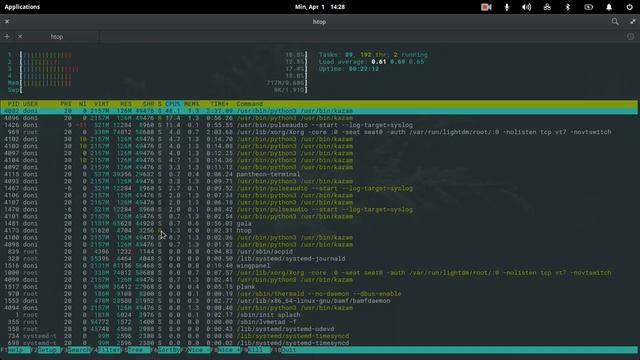
Task: Add a new terminal tab with the plus icon
Action: (7, 37)
